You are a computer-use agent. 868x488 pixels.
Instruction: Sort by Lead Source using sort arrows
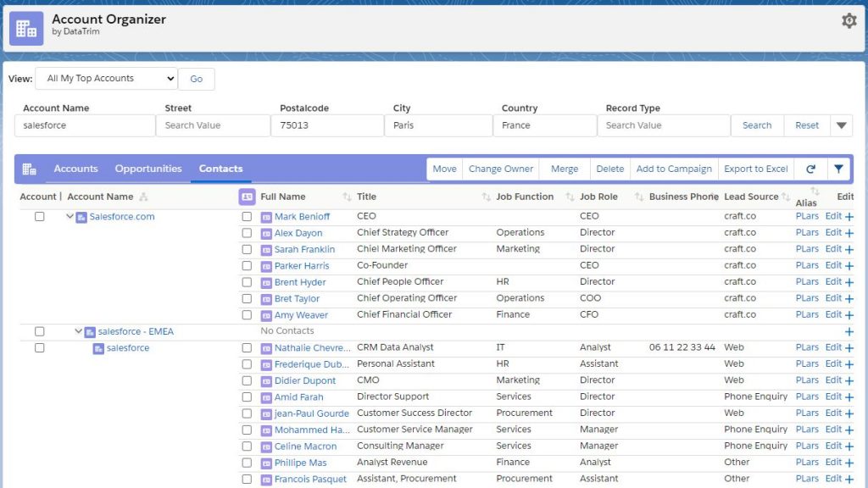(786, 197)
